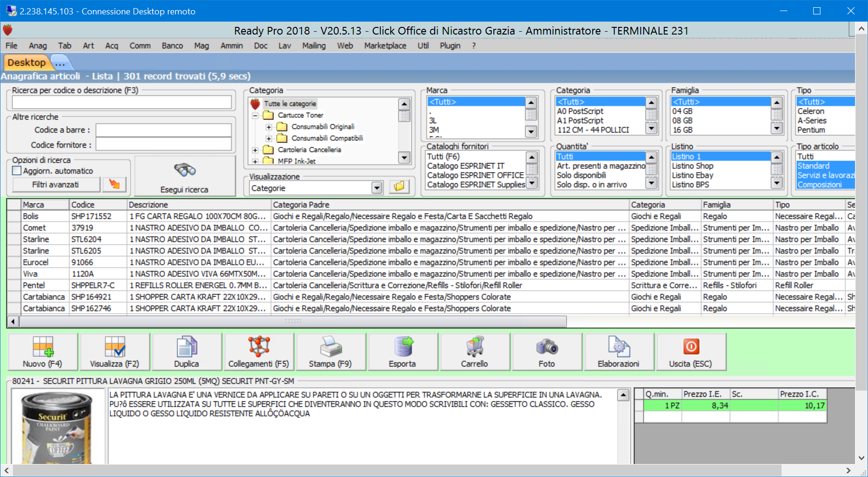
Task: Select A0 PostScript in Categoria list
Action: pos(580,111)
